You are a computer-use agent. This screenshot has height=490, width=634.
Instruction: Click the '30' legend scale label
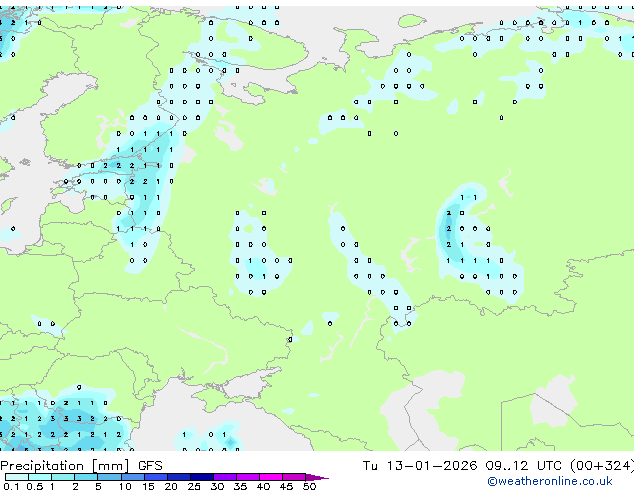coord(217,486)
